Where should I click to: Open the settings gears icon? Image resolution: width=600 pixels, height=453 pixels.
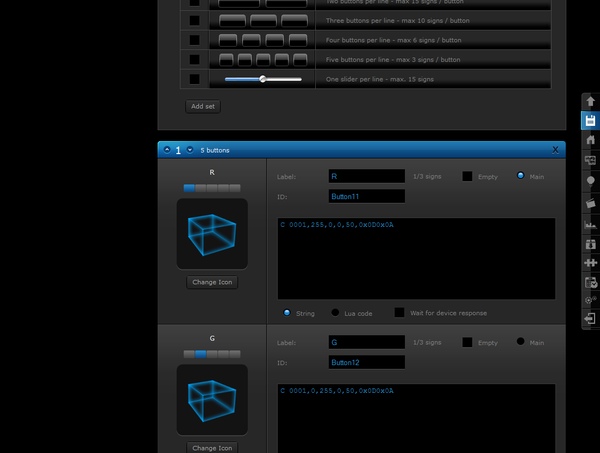tap(590, 300)
